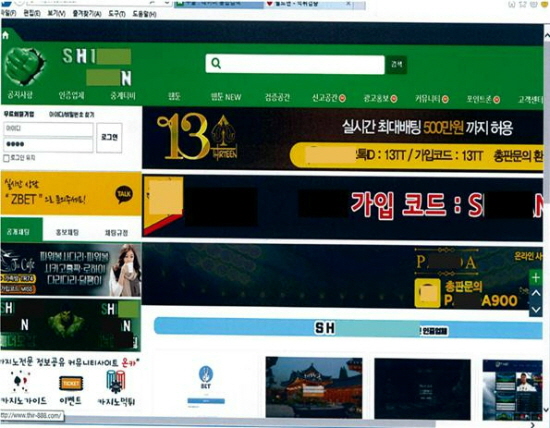
Task: Click the page scrollbar down arrow
Action: tap(546, 409)
